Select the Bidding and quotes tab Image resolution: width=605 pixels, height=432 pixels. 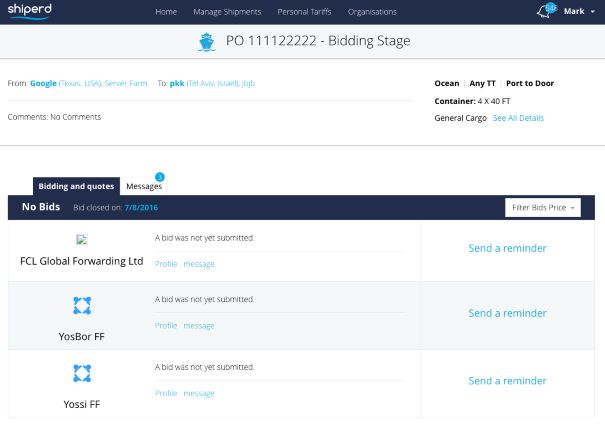coord(76,186)
